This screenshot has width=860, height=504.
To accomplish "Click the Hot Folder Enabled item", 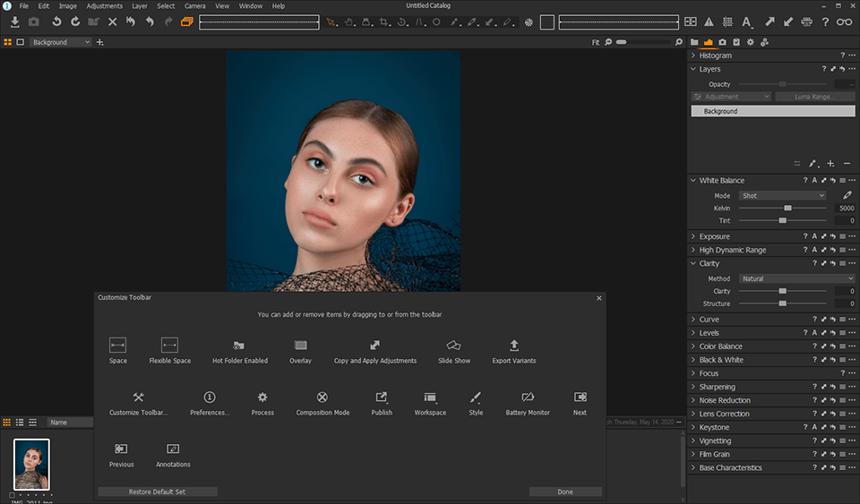I will coord(240,351).
